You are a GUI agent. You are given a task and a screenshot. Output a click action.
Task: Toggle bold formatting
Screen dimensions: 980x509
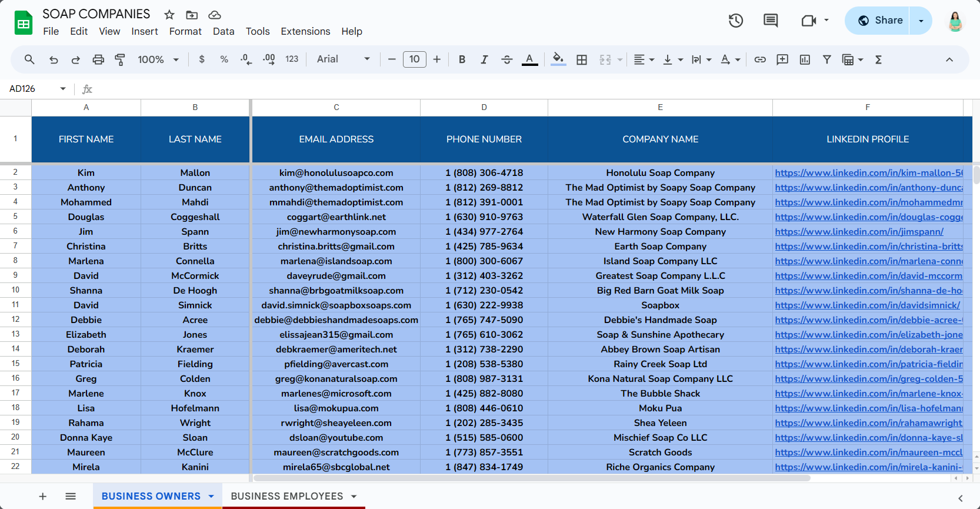[x=462, y=59]
